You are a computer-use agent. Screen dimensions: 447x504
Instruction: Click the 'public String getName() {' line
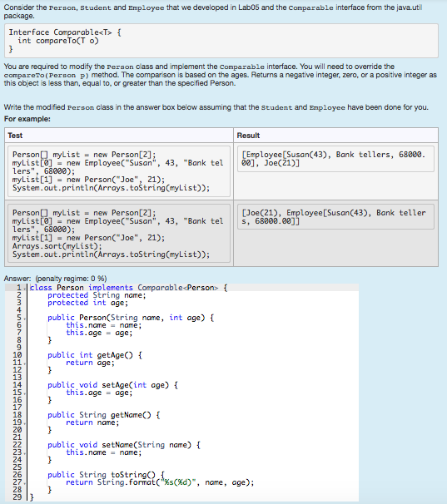click(103, 415)
